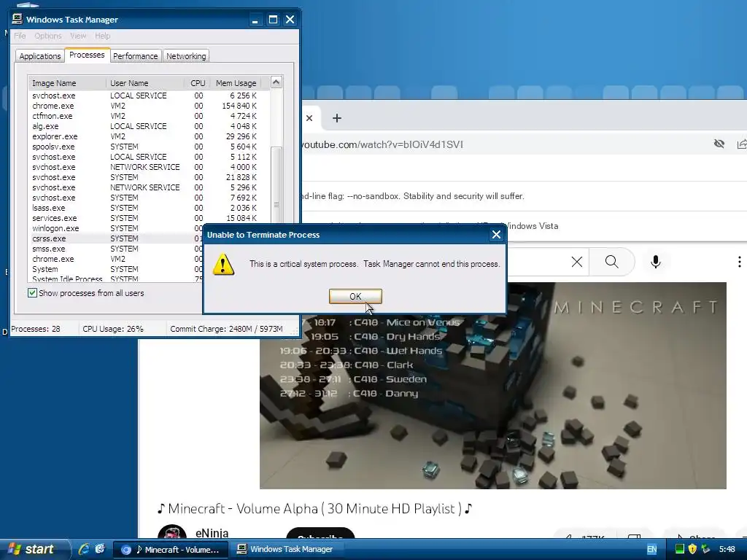Click crossed-out eye icon in address bar
The width and height of the screenshot is (747, 560).
pos(719,144)
